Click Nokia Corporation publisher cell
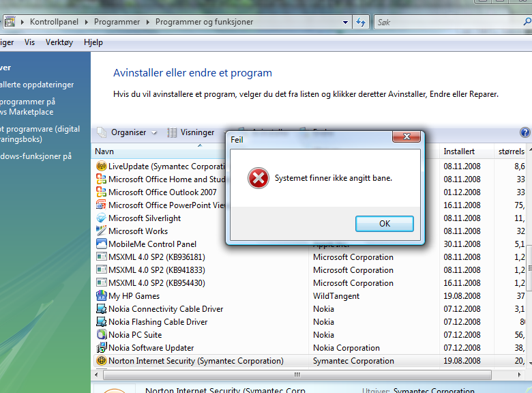This screenshot has width=532, height=393. [x=346, y=347]
